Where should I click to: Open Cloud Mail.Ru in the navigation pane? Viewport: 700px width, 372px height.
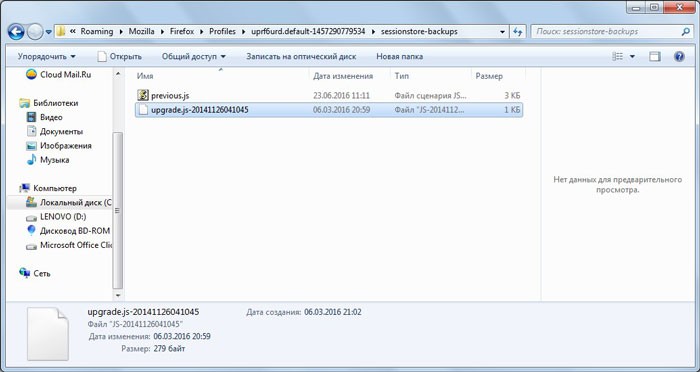click(58, 75)
